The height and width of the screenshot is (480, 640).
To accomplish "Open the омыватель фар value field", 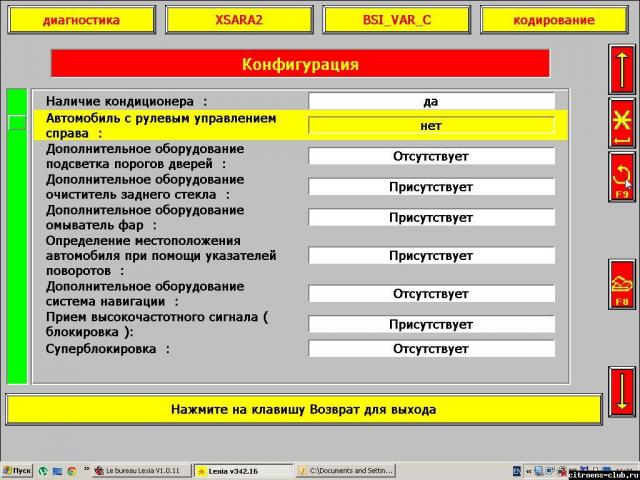I will 431,217.
